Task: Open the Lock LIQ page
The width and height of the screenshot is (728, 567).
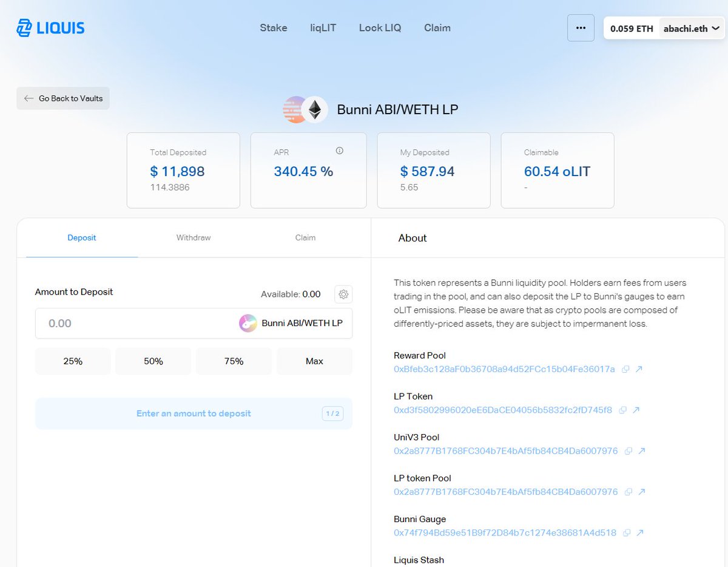Action: click(x=380, y=28)
